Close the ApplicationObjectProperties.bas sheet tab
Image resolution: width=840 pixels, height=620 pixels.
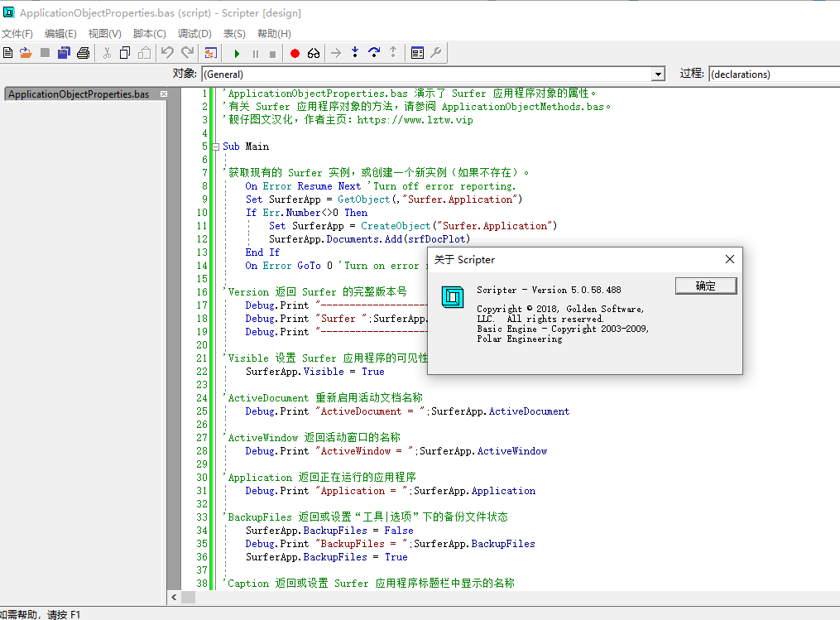click(x=164, y=94)
